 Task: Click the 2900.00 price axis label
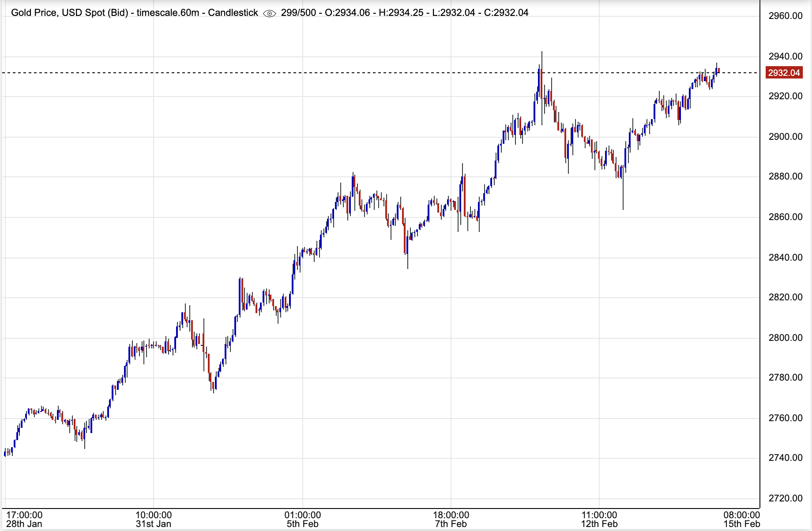click(x=786, y=137)
